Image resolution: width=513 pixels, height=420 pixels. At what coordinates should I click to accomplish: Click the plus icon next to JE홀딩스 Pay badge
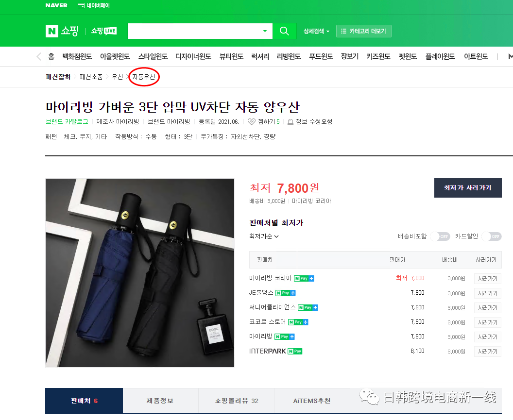[x=293, y=293]
